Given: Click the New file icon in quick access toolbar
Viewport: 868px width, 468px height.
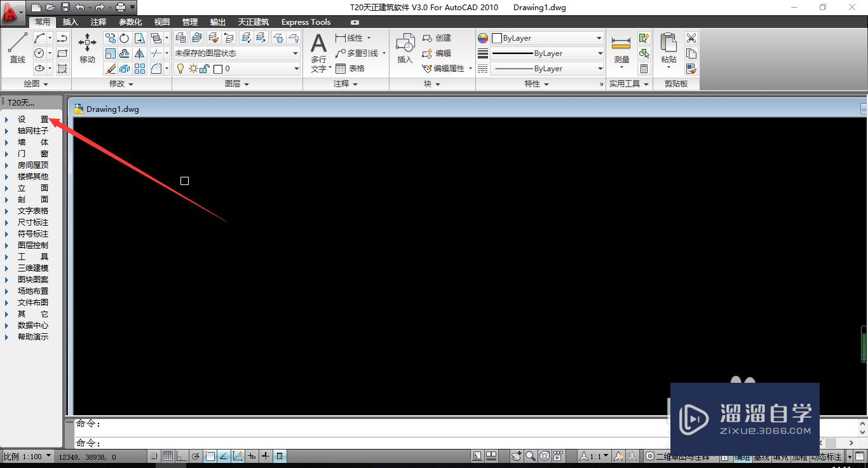Looking at the screenshot, I should pos(36,8).
